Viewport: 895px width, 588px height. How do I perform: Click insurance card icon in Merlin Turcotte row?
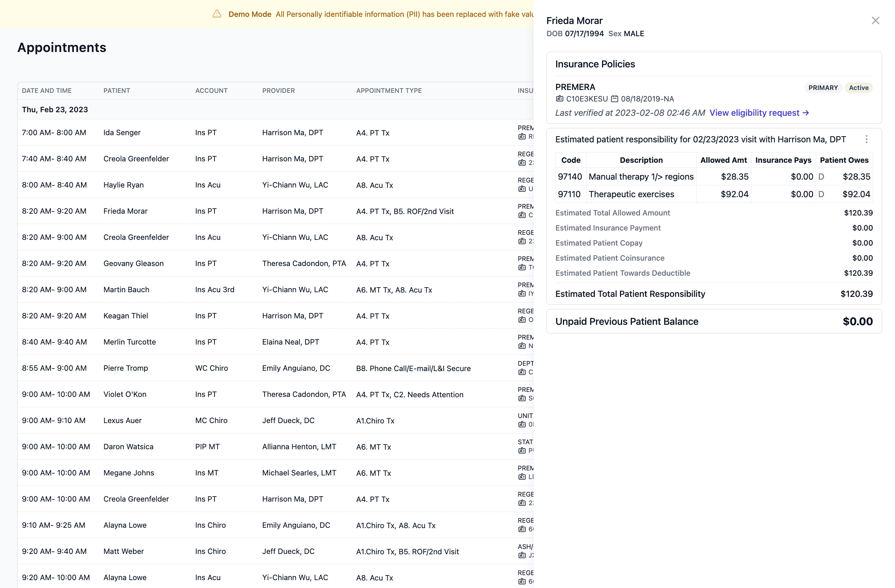pos(522,346)
